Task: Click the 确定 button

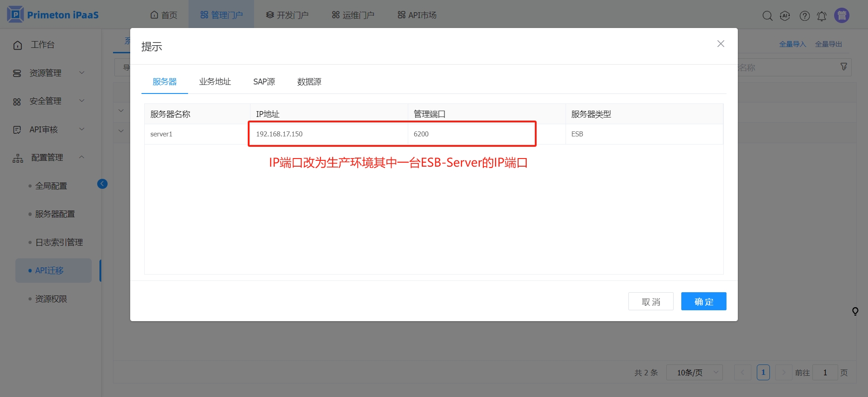Action: click(703, 301)
